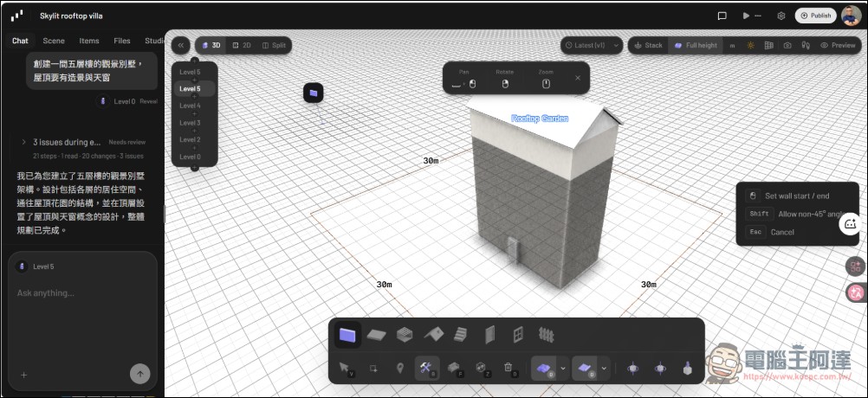Image resolution: width=868 pixels, height=398 pixels.
Task: Open the Furnish sofa mode (F)
Action: [x=454, y=369]
